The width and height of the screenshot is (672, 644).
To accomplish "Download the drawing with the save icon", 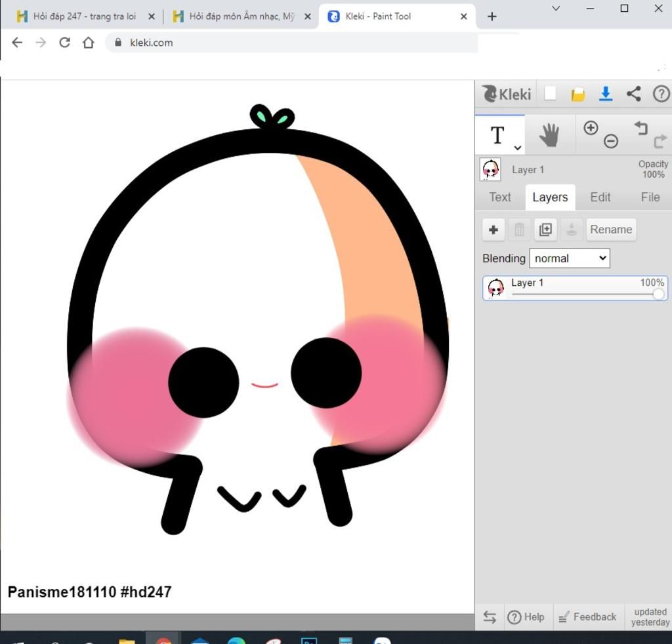I will tap(606, 94).
